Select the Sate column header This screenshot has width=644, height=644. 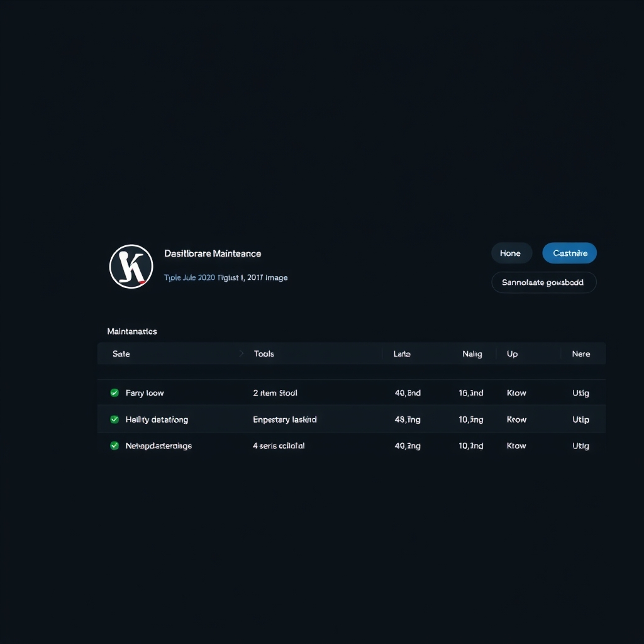[121, 353]
